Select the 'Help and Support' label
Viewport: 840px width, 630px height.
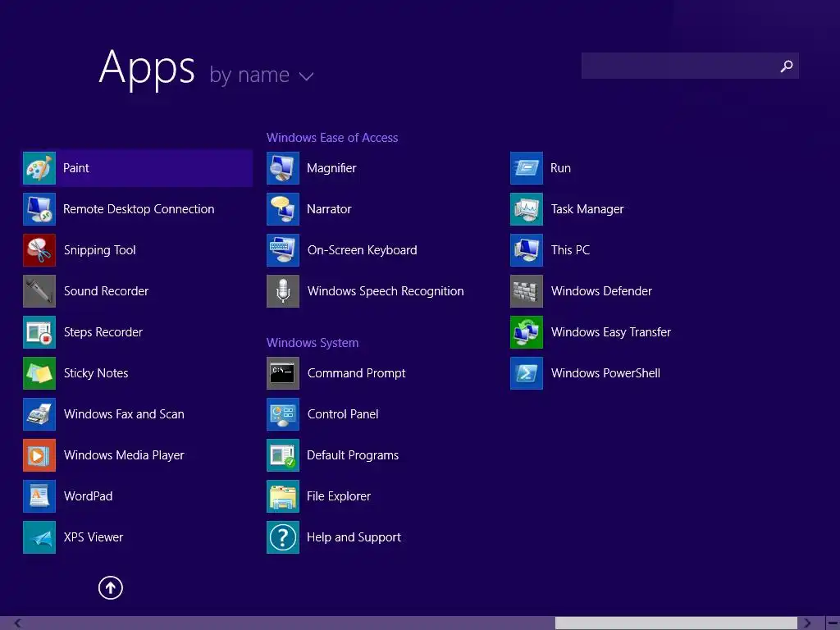354,537
